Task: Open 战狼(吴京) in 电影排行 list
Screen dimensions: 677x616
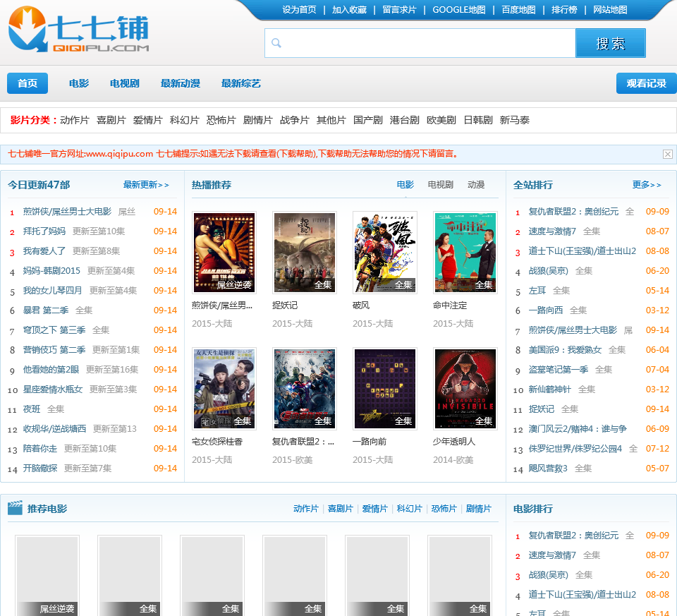Action: click(549, 575)
